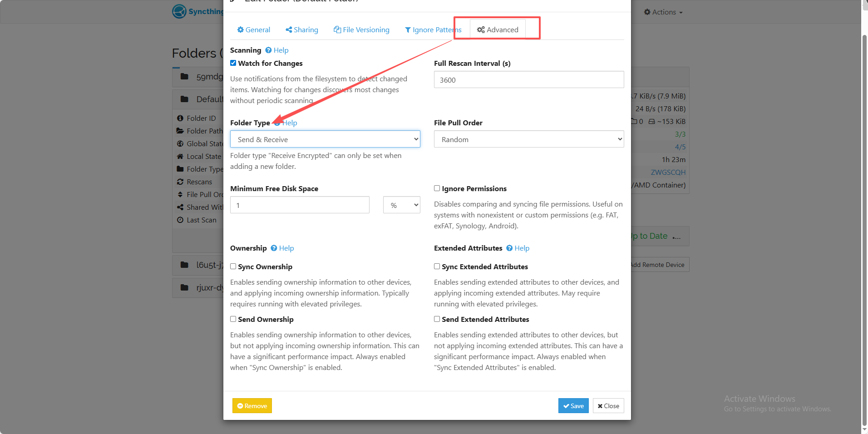Image resolution: width=868 pixels, height=434 pixels.
Task: Click the blue Save button
Action: pos(573,406)
